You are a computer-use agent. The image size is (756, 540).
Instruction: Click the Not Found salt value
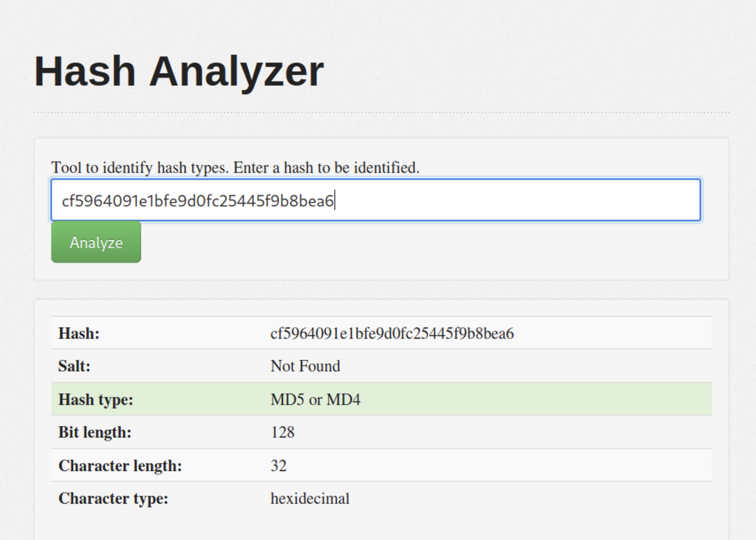click(x=305, y=366)
